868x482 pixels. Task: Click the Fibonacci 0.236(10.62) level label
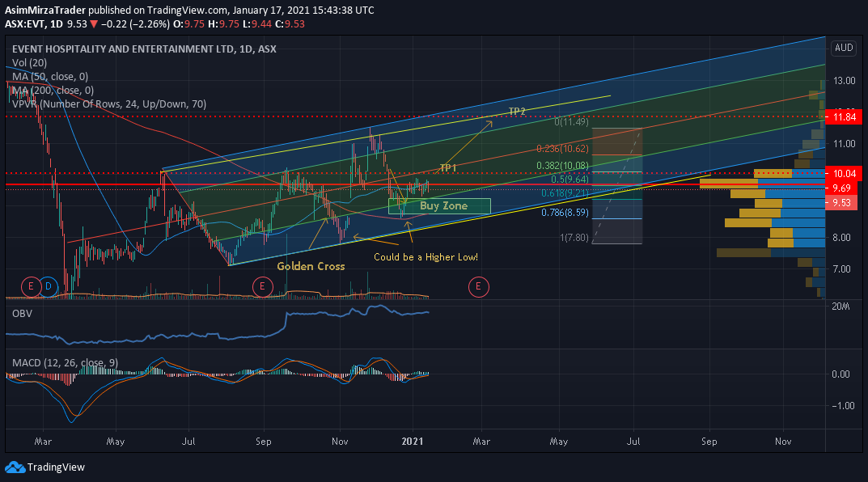tap(562, 149)
